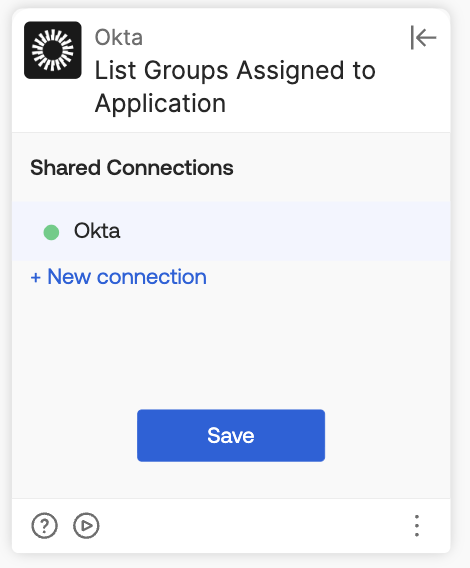
Task: Click the blue Save button label
Action: pyautogui.click(x=231, y=435)
